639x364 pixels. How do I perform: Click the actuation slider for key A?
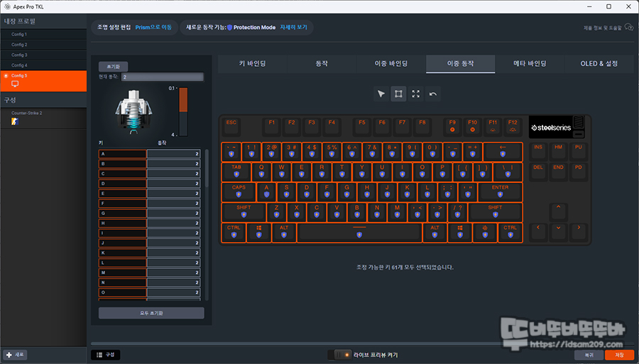173,154
